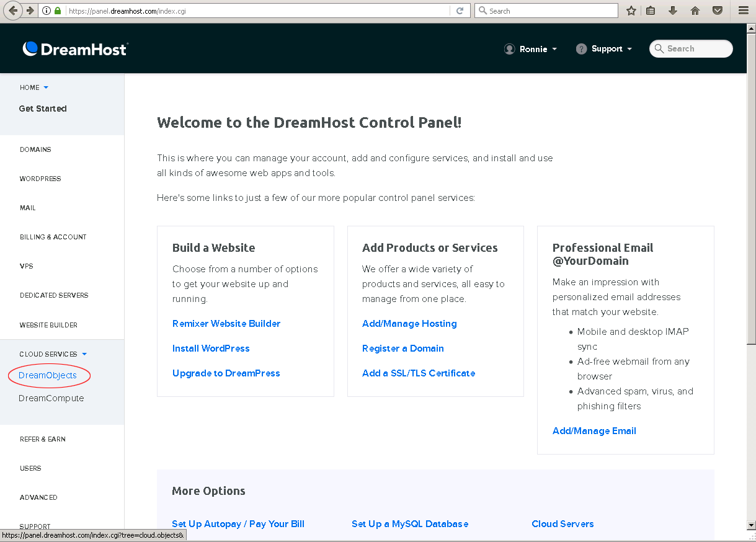Click the panel Search field
756x542 pixels.
coord(691,49)
